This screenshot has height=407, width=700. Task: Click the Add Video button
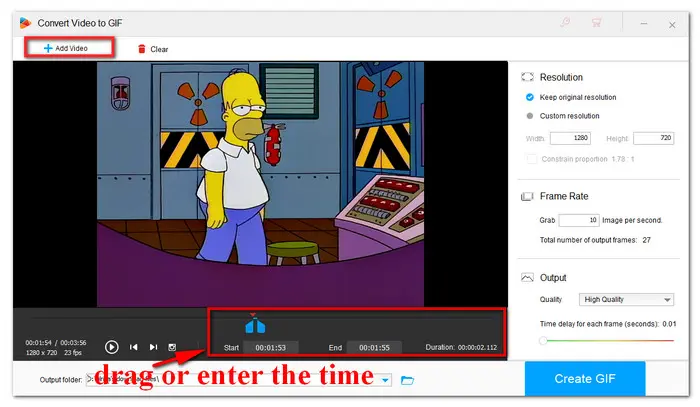pyautogui.click(x=69, y=48)
